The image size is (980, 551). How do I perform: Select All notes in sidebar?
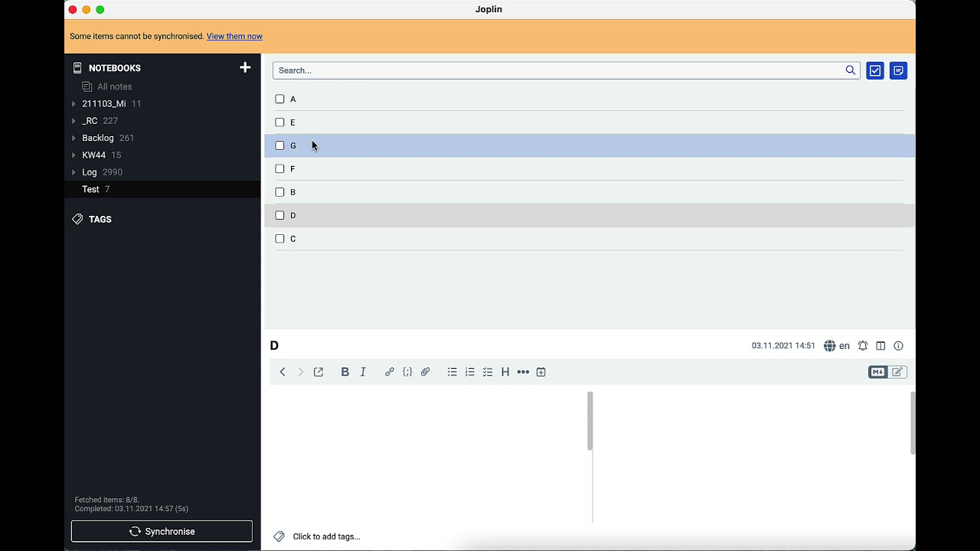114,86
